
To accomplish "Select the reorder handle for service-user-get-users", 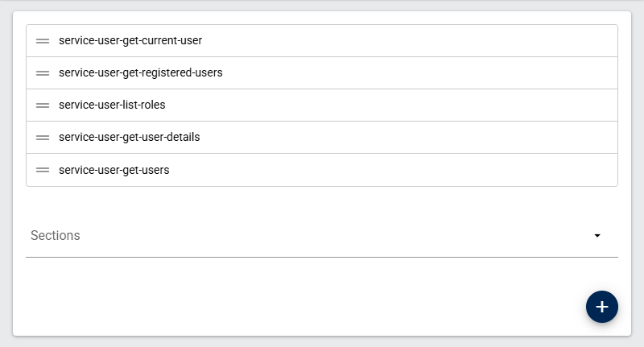I will pos(43,170).
